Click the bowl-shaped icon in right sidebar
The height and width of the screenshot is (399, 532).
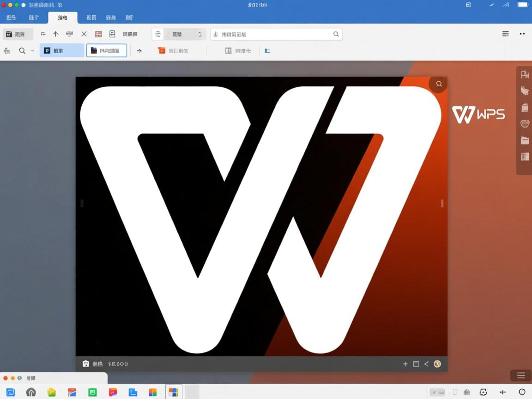pos(525,124)
